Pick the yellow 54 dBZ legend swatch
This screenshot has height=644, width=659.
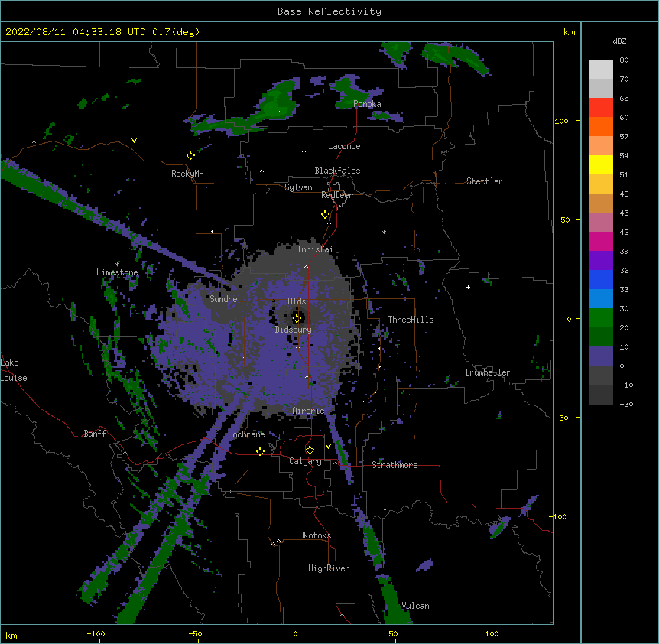601,164
